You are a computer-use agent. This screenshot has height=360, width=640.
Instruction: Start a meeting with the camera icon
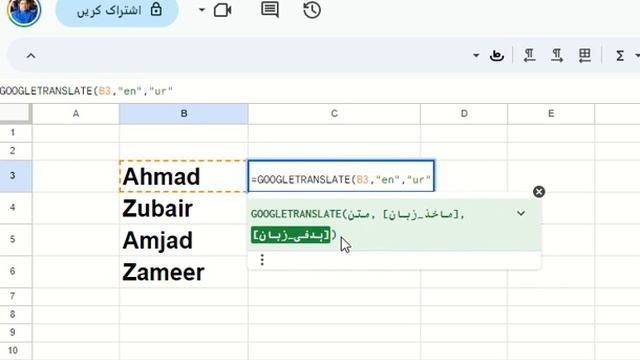point(223,10)
